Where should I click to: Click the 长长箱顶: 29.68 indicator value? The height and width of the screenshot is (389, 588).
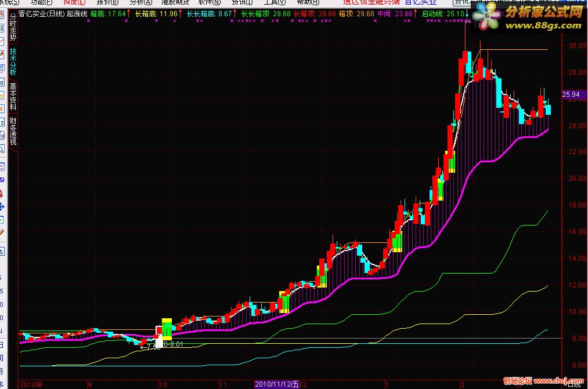266,14
